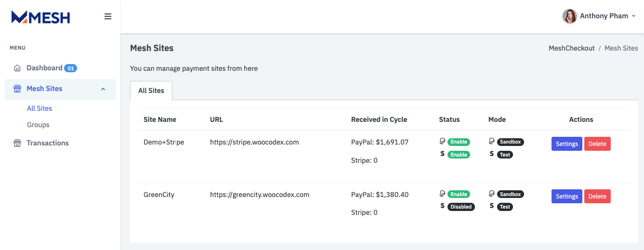Click PayPal Sandbox badge for Demo+Stripe

[x=511, y=142]
